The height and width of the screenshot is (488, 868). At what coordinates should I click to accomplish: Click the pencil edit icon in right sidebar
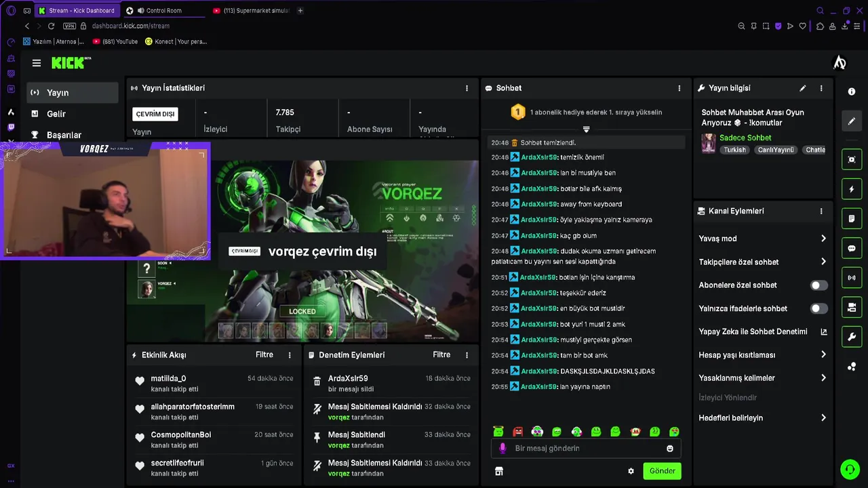click(x=852, y=121)
